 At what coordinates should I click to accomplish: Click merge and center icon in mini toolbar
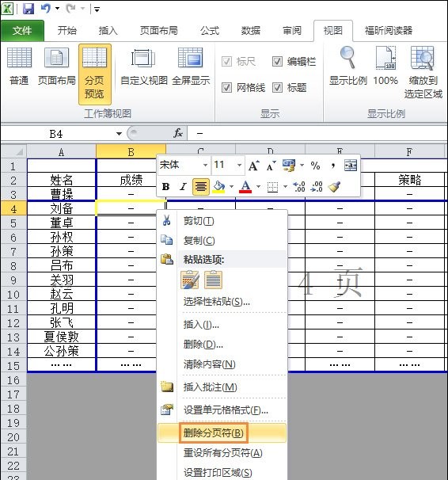tap(351, 166)
